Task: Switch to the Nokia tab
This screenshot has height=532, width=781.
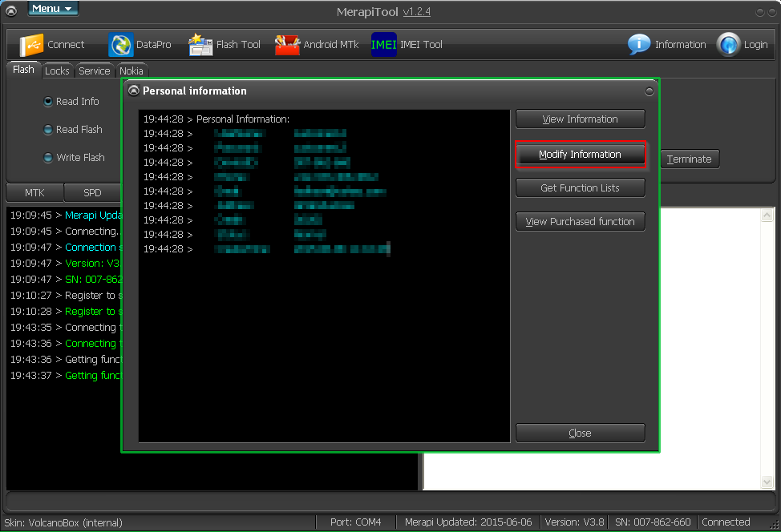Action: 132,71
